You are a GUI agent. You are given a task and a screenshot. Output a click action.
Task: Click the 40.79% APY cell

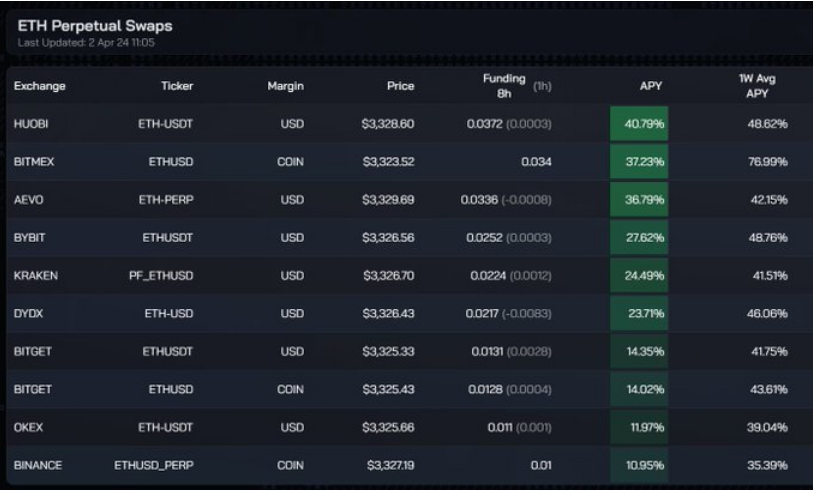[639, 124]
